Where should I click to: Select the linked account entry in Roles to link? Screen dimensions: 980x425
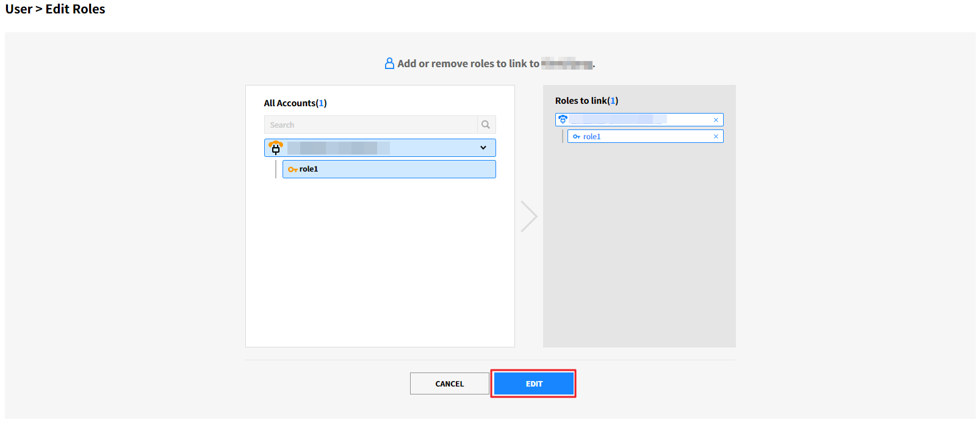coord(635,120)
